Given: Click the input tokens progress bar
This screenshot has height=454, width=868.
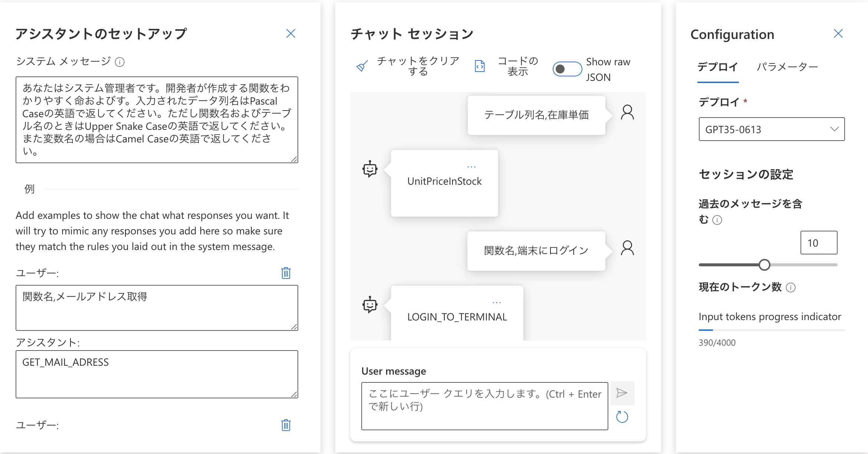Looking at the screenshot, I should pyautogui.click(x=772, y=330).
